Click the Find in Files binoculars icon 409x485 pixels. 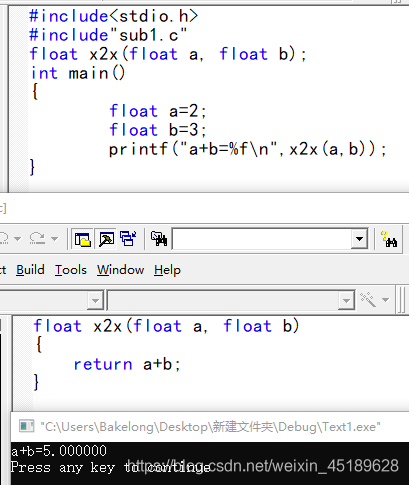click(159, 239)
